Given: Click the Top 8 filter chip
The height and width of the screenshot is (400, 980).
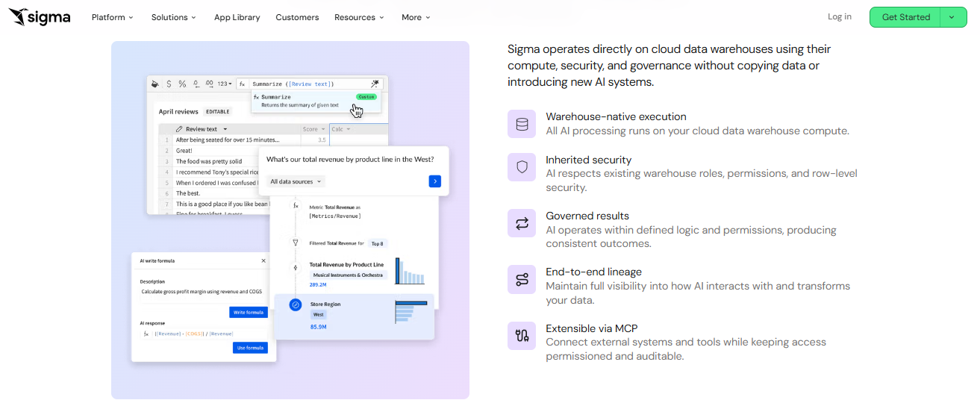Looking at the screenshot, I should (x=378, y=243).
